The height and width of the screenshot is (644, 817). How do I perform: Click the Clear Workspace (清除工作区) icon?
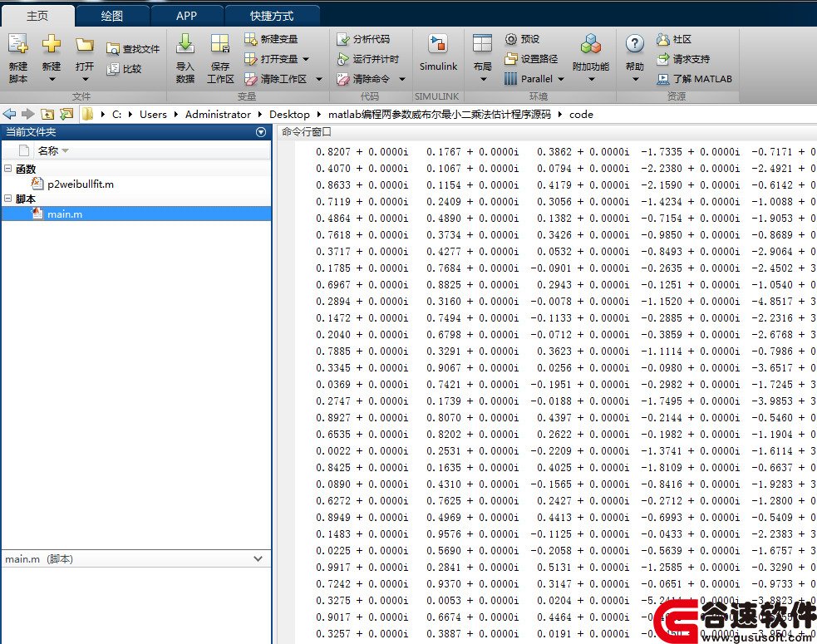(x=251, y=79)
